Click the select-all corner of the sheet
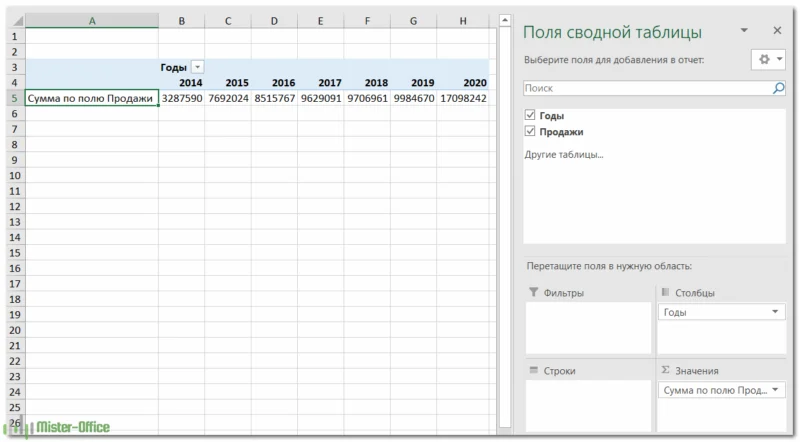 point(14,20)
